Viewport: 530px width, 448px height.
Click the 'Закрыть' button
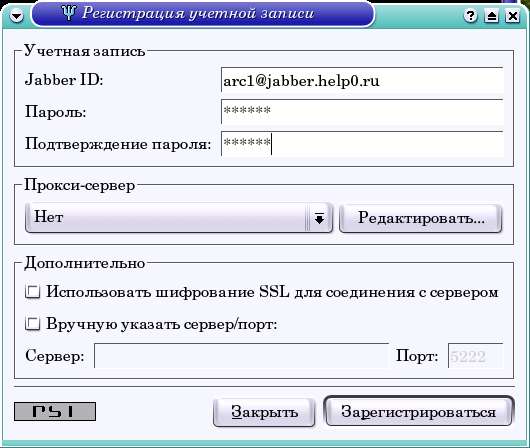coord(264,412)
